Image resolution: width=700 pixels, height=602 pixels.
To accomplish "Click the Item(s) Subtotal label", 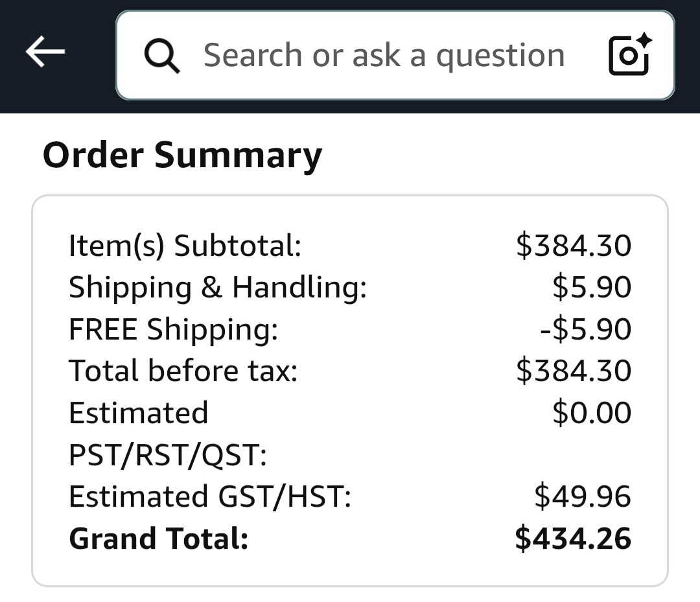I will click(x=185, y=246).
